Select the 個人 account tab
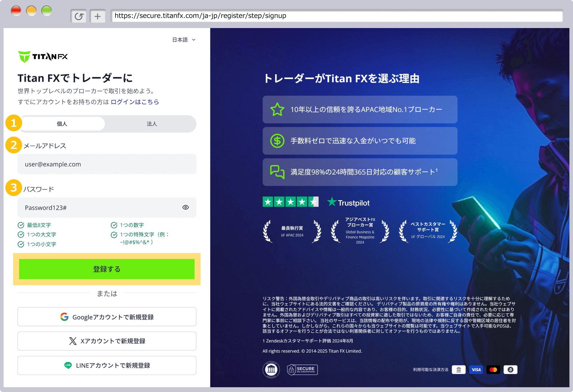 pos(62,124)
